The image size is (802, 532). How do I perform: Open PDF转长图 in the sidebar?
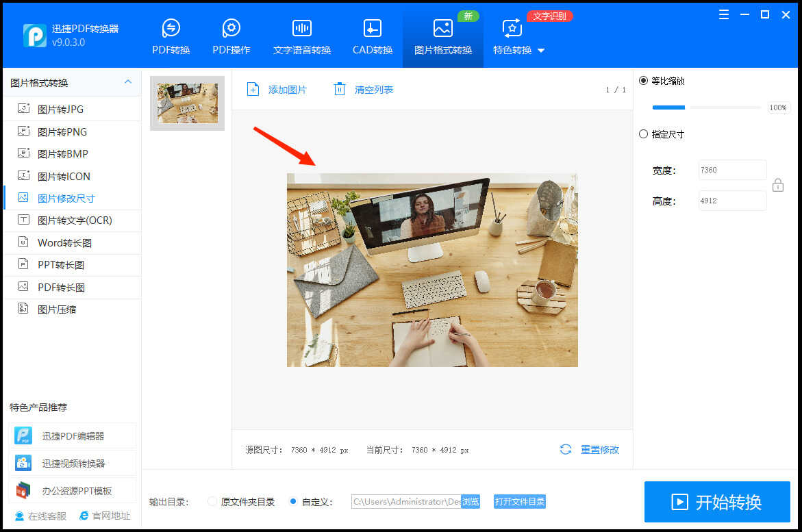point(72,288)
